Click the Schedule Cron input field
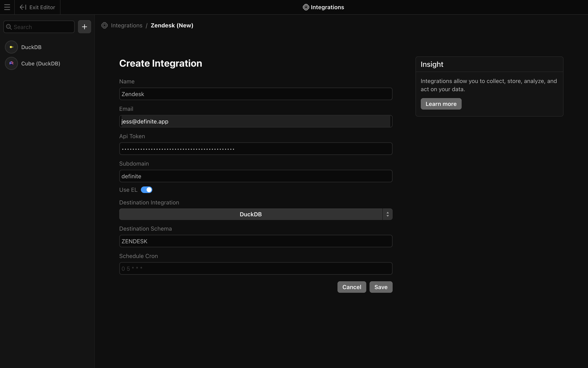The width and height of the screenshot is (588, 368). click(256, 269)
